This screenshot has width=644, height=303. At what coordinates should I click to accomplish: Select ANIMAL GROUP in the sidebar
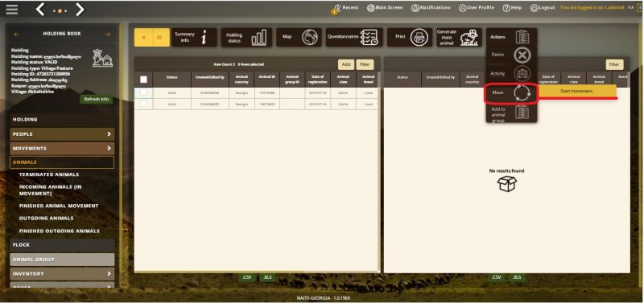click(62, 260)
